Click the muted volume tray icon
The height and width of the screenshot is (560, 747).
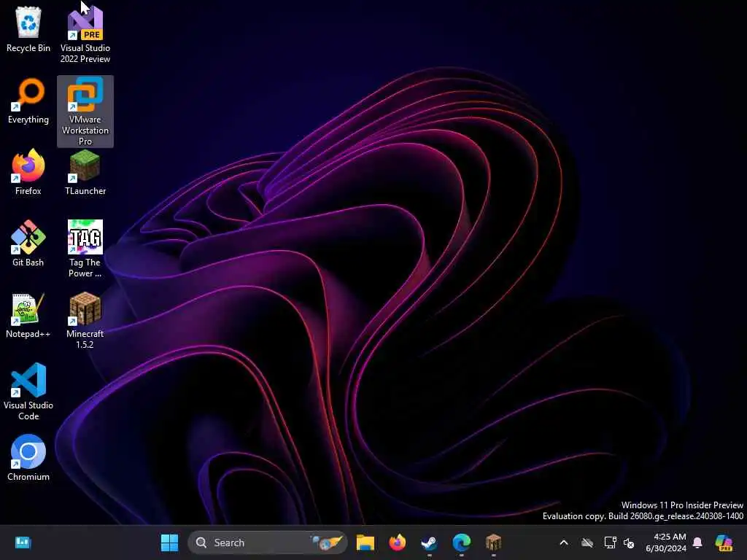coord(629,542)
